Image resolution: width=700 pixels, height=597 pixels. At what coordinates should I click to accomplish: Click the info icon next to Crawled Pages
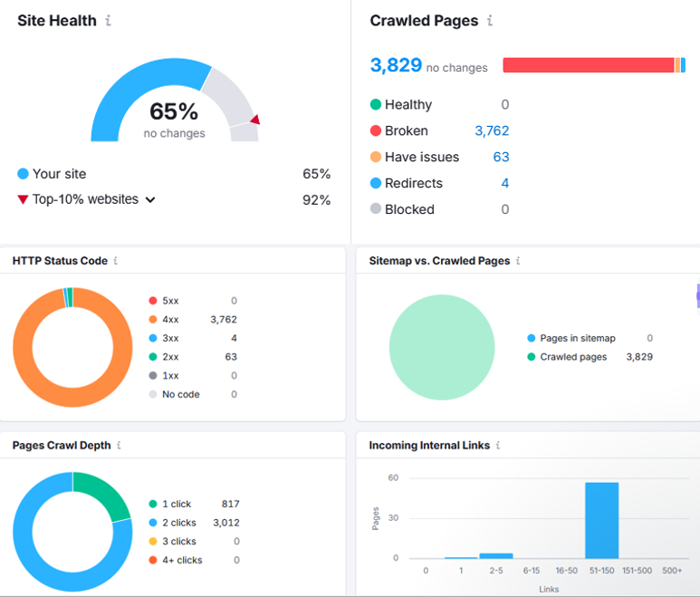[x=490, y=21]
